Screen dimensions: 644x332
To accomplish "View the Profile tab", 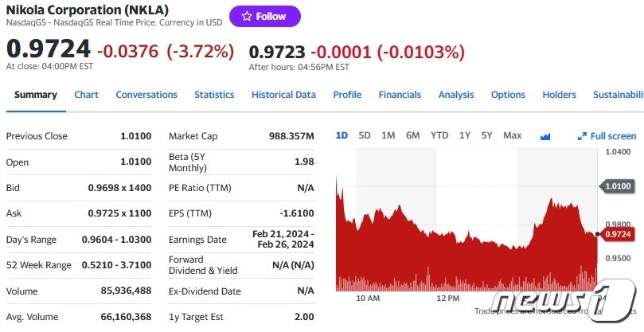I will coord(347,95).
